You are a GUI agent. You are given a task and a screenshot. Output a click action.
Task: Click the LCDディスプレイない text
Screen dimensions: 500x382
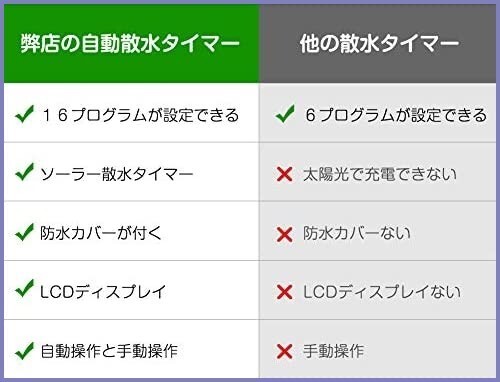382,292
